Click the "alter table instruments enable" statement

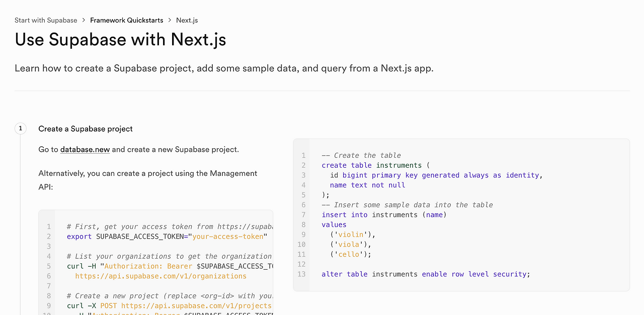[426, 274]
